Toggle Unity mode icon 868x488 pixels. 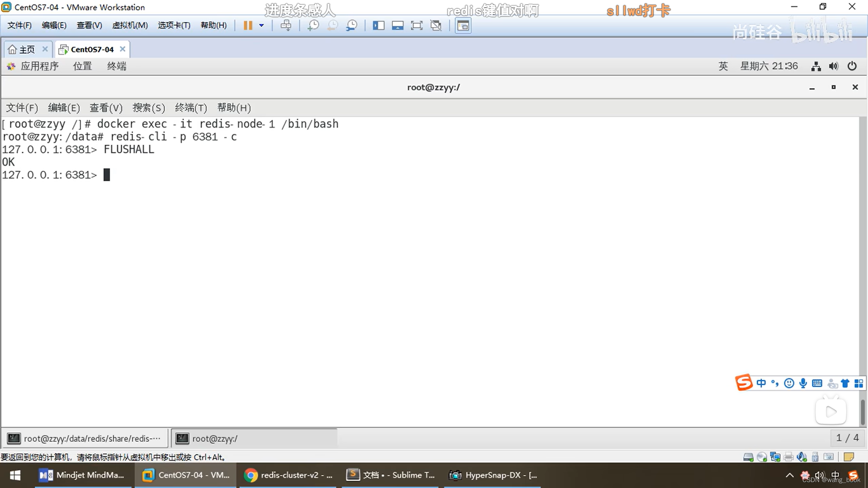click(436, 25)
